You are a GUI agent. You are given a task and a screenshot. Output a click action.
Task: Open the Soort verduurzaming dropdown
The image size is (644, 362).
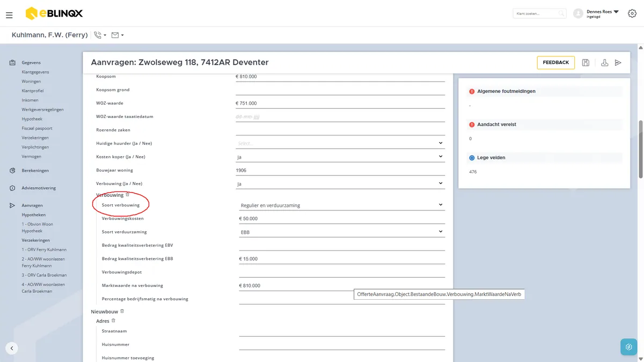point(342,232)
